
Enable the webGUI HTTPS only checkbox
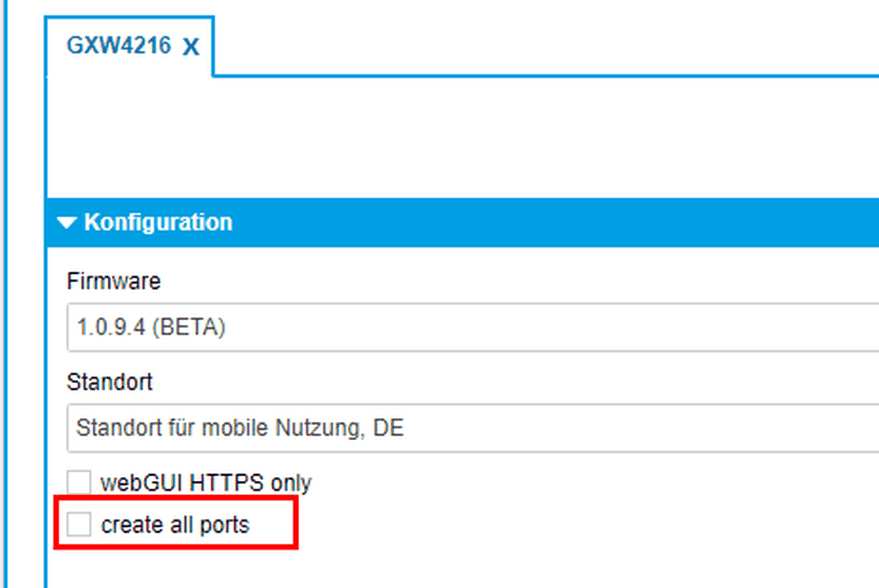click(79, 482)
